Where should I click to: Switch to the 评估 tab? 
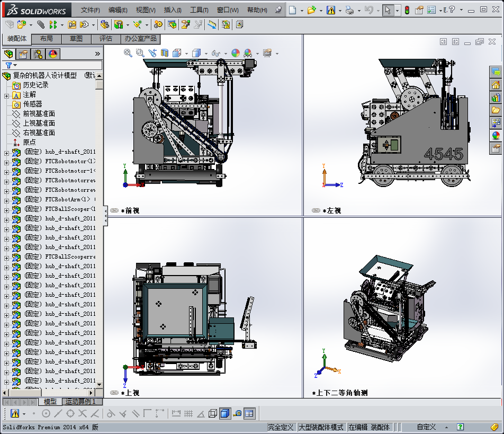click(x=106, y=39)
